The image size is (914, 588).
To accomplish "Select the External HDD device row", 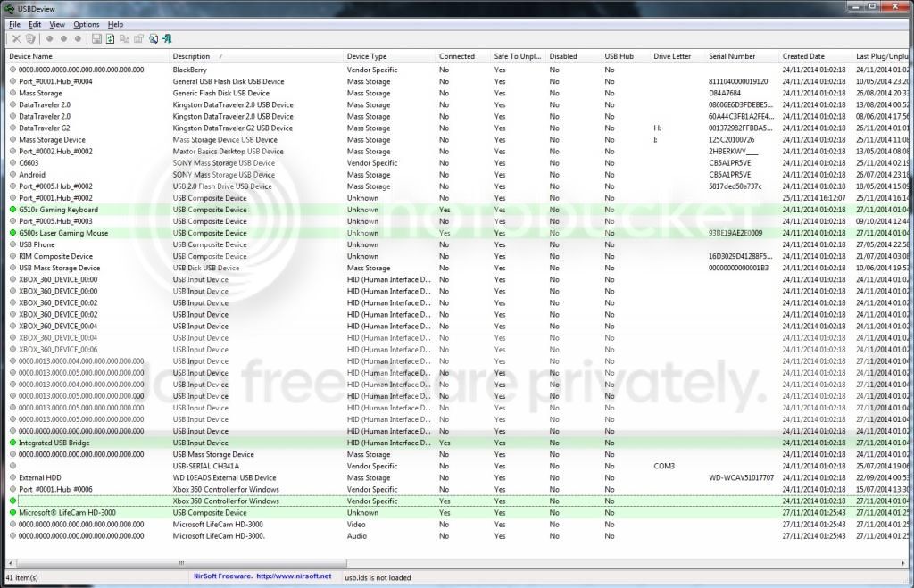I will pyautogui.click(x=454, y=478).
